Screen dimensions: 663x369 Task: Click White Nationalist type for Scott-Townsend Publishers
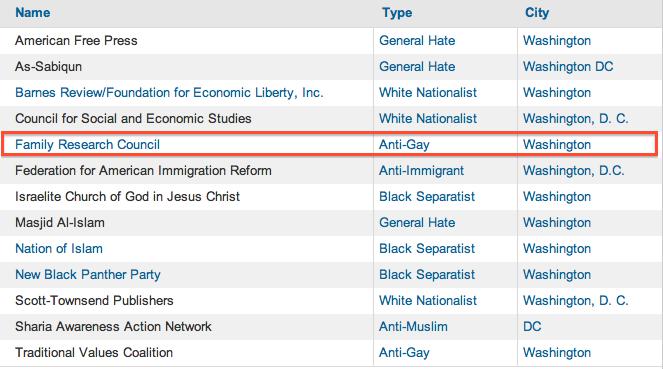coord(428,301)
